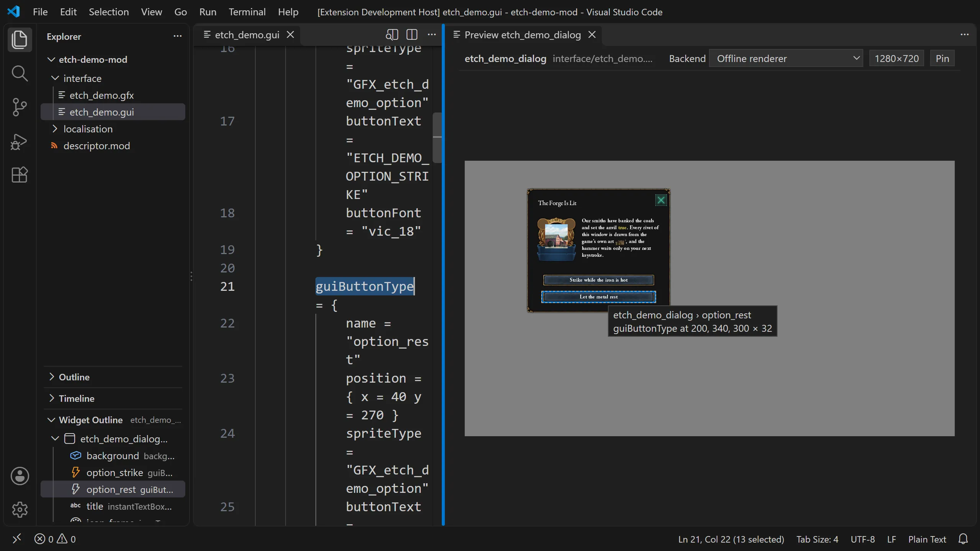
Task: Split the editor right
Action: click(412, 35)
